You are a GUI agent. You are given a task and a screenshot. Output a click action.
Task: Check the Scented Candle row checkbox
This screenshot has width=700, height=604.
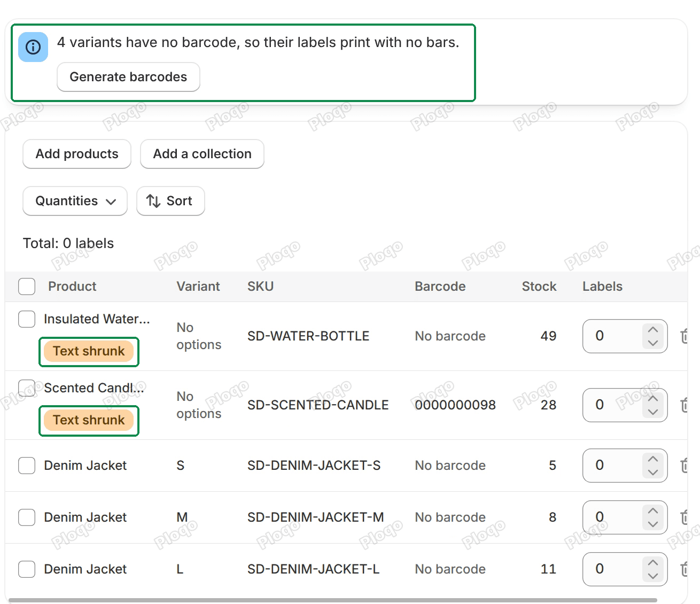(x=27, y=388)
